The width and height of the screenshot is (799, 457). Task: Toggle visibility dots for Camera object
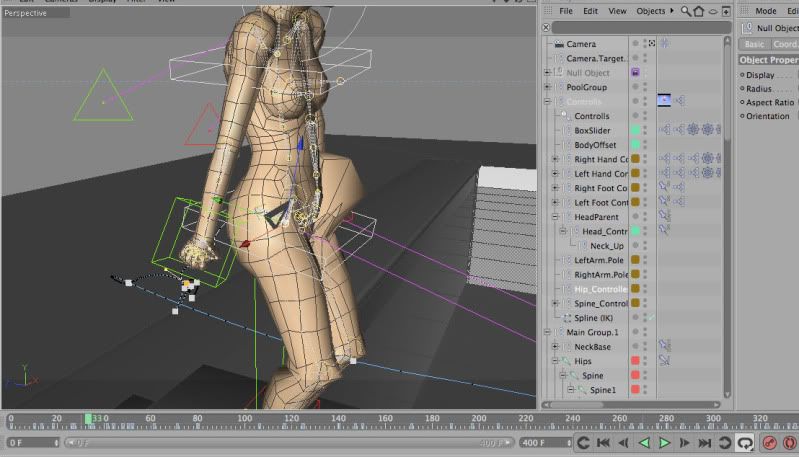point(645,44)
